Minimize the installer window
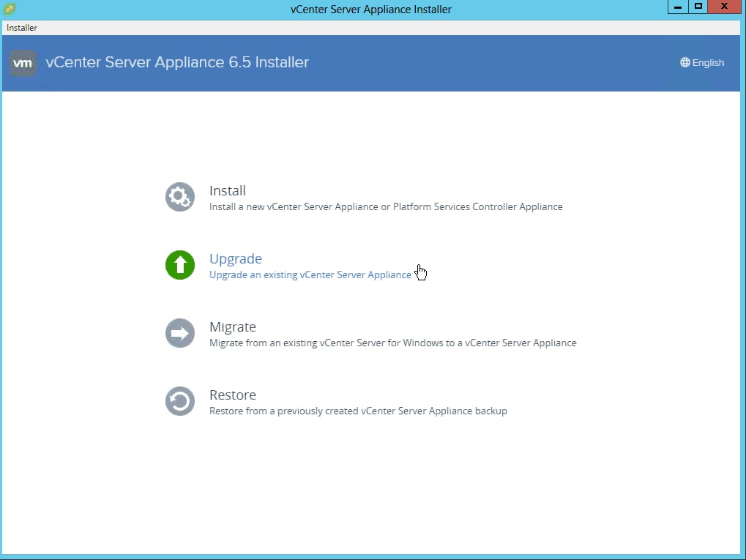 tap(678, 7)
